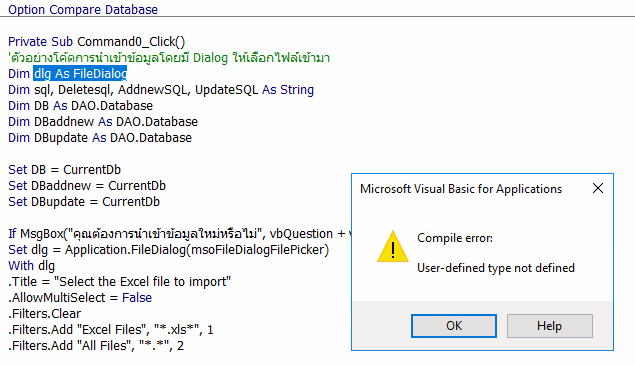Click the yellow warning triangle icon

(392, 246)
